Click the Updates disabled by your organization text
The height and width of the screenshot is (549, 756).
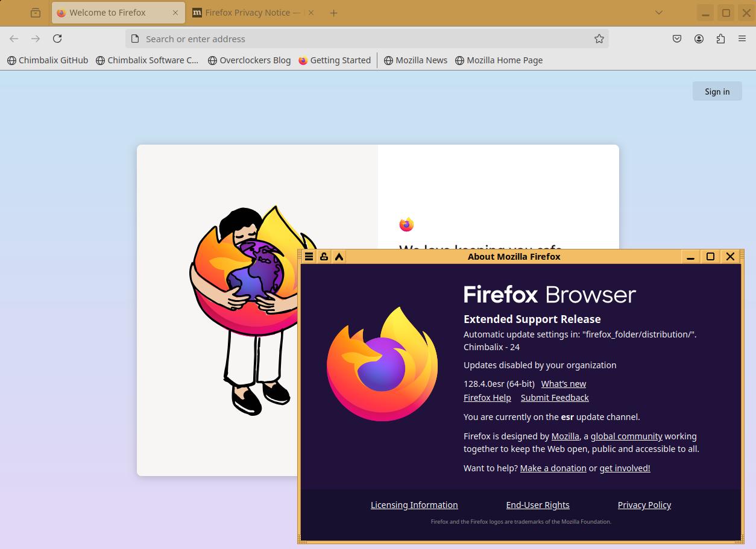[x=540, y=365]
